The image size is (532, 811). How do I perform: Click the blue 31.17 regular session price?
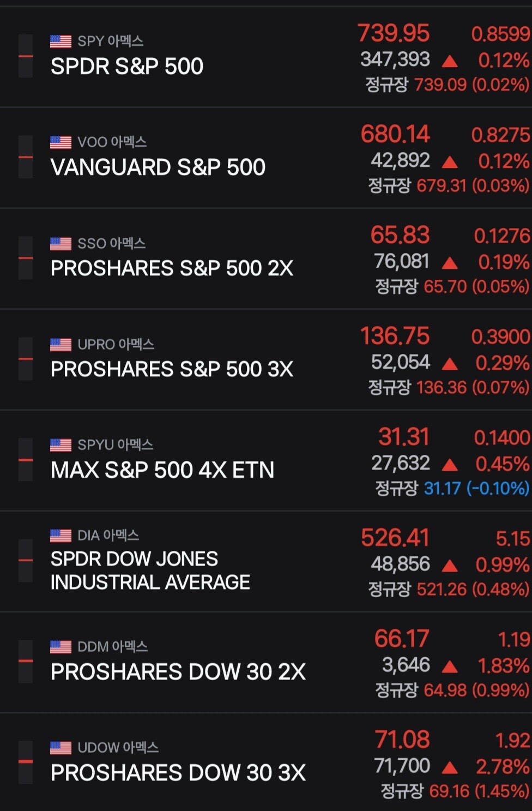(x=443, y=488)
